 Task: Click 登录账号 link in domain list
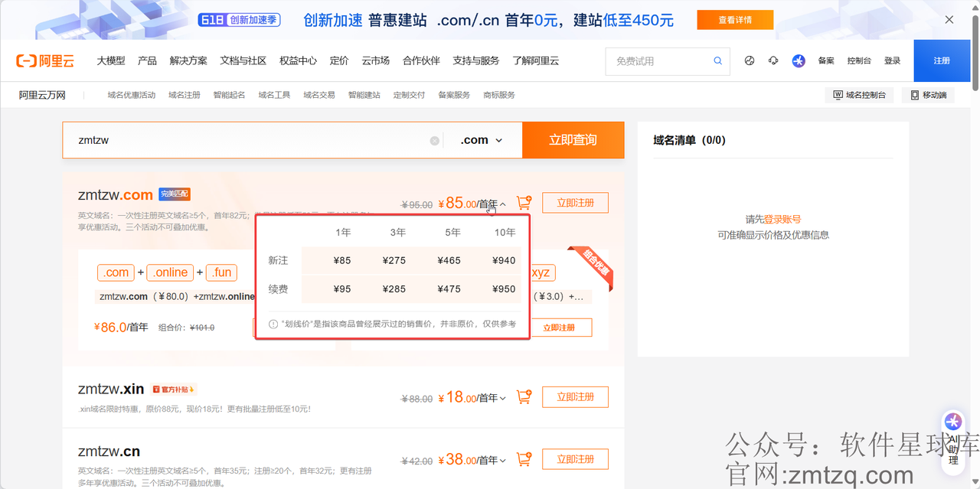tap(782, 220)
